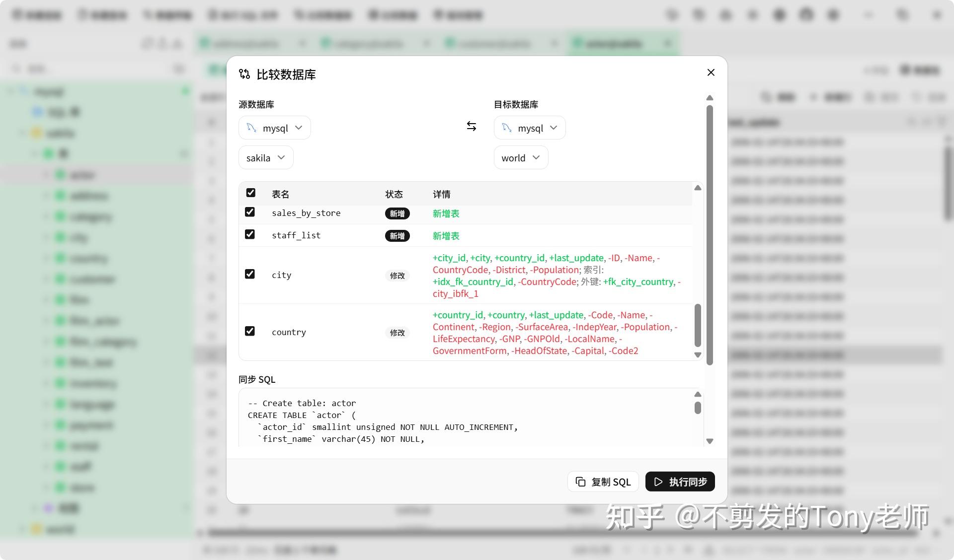Click the 复制 SQL button

point(603,482)
